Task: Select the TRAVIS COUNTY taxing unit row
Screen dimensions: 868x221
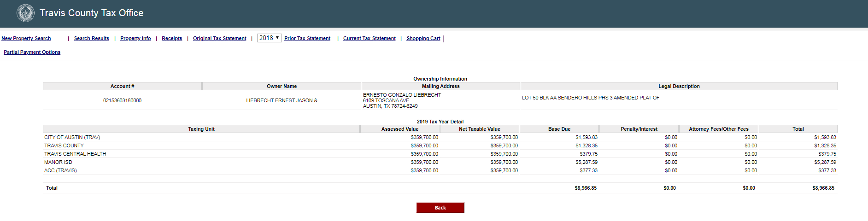Action: [x=440, y=145]
